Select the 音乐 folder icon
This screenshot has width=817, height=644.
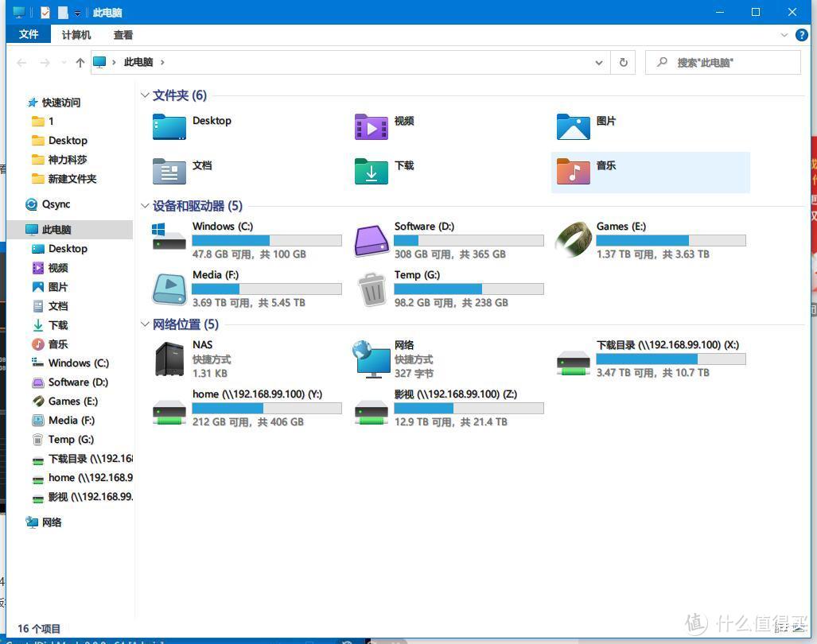[x=573, y=171]
